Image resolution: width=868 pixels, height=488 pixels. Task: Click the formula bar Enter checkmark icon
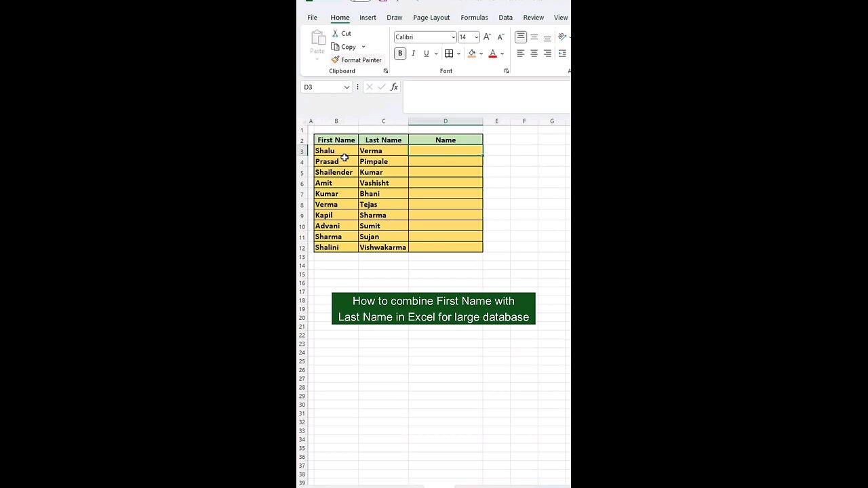[382, 87]
